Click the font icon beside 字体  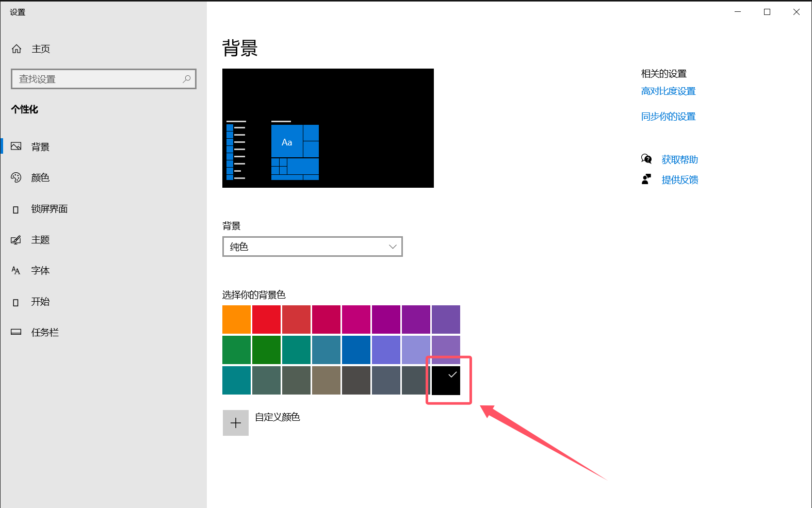click(x=16, y=271)
